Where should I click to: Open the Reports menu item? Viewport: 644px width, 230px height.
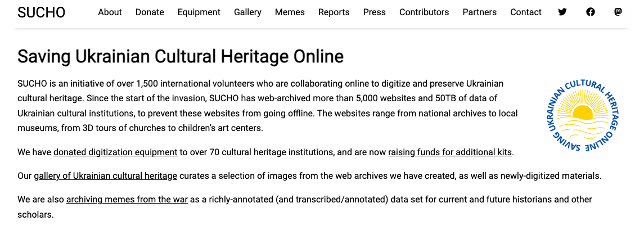coord(334,12)
